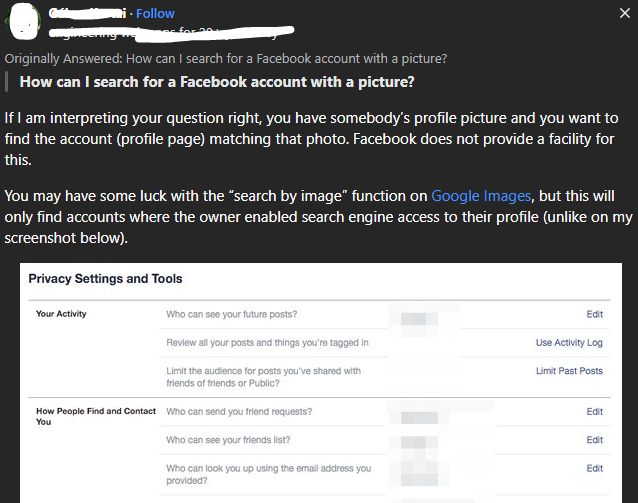Open the blurred audience value for future posts
Screen dimensions: 638x503
click(x=419, y=319)
